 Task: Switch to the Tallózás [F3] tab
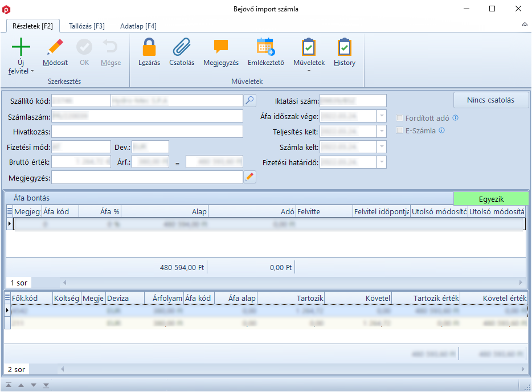coord(87,26)
